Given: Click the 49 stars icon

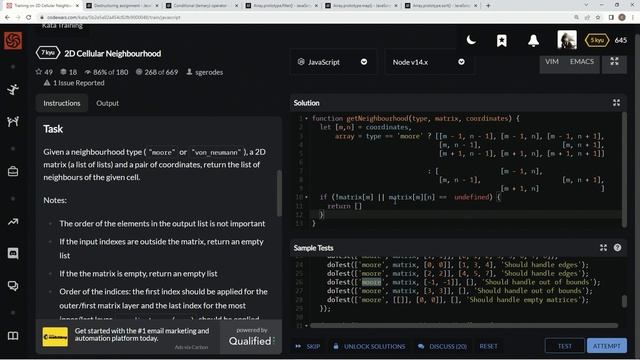Looking at the screenshot, I should [39, 72].
